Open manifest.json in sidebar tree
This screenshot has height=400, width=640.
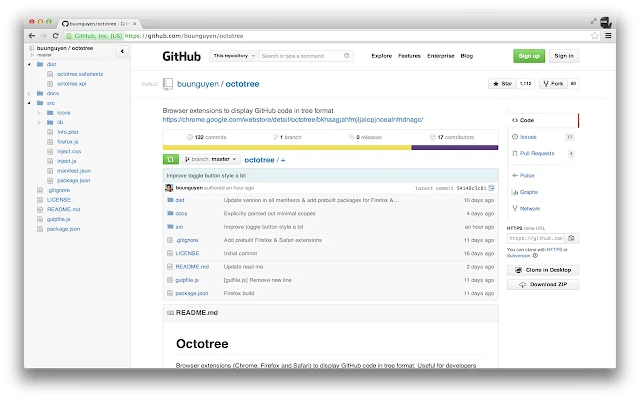(x=74, y=171)
